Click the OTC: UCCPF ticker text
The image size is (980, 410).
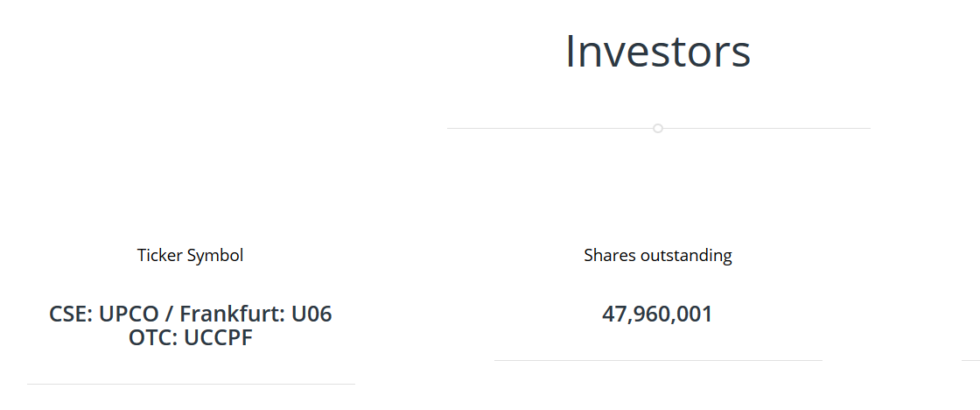coord(190,337)
